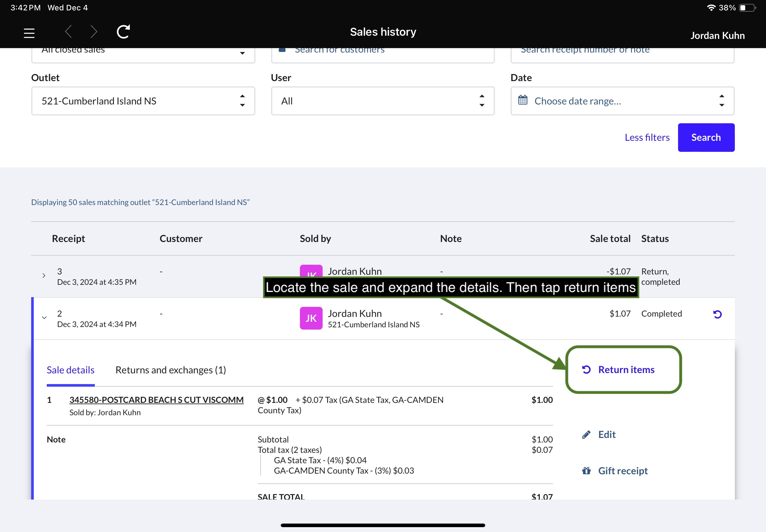Open Returns and exchanges (1) tab
Screen dimensions: 766x532
pos(171,370)
